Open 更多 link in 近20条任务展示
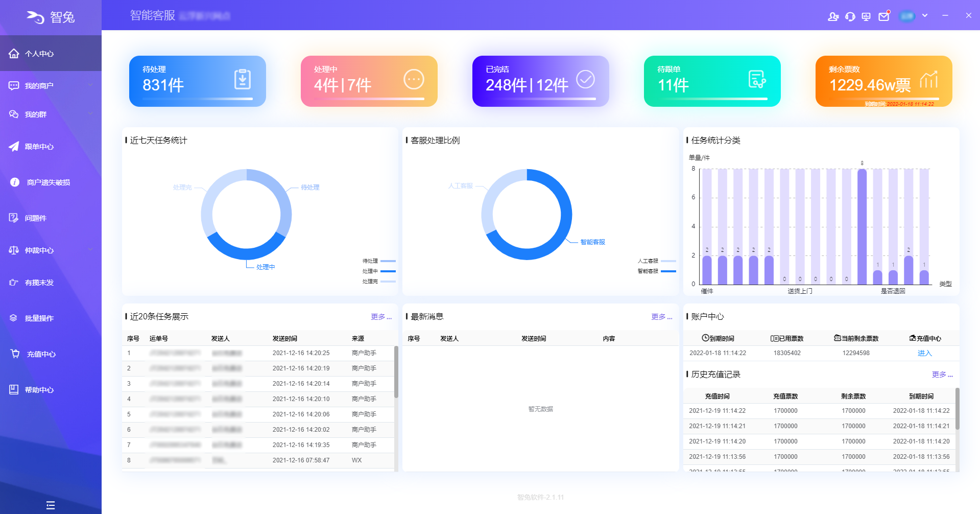Screen dimensions: 980x514 tap(381, 317)
